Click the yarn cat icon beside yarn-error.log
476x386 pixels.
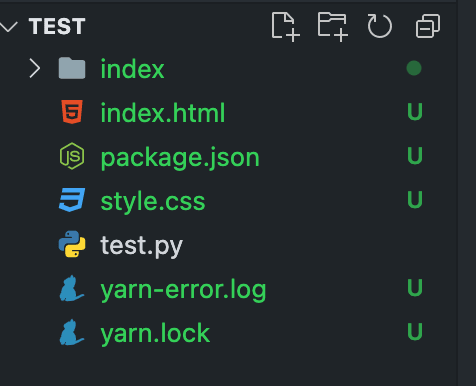point(71,288)
